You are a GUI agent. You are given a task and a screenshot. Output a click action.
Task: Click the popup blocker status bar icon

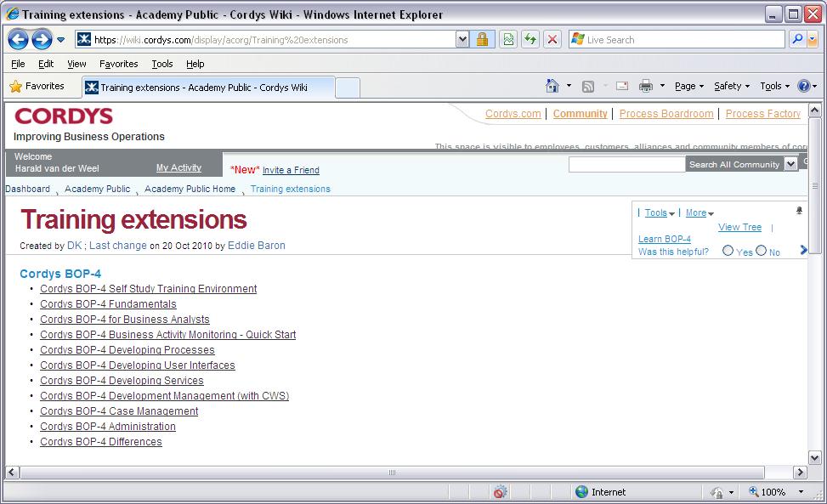500,492
